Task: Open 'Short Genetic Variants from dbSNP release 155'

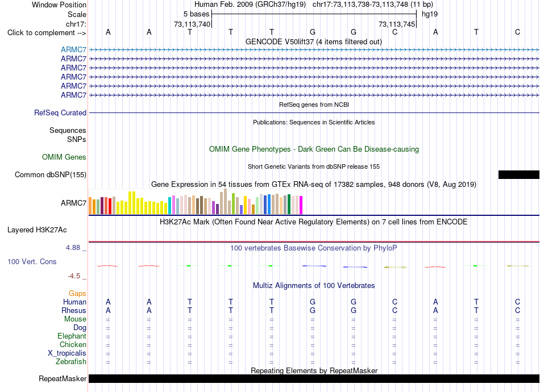Action: point(314,166)
